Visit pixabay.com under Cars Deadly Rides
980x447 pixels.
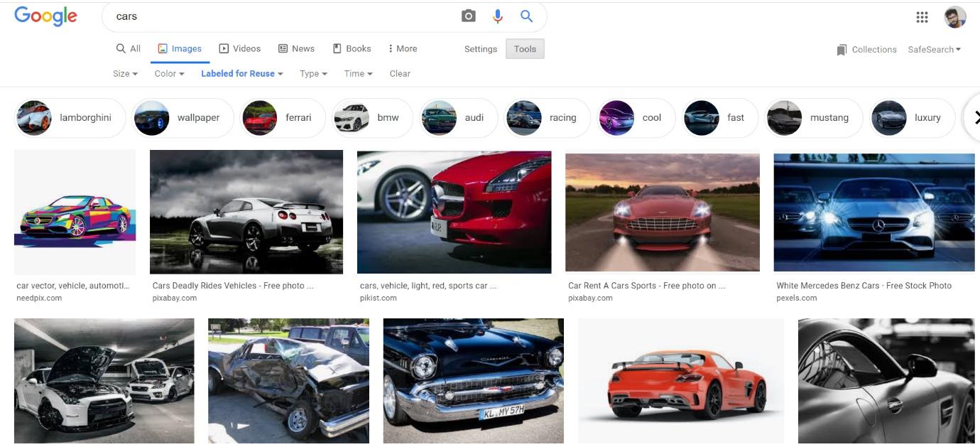coord(175,298)
